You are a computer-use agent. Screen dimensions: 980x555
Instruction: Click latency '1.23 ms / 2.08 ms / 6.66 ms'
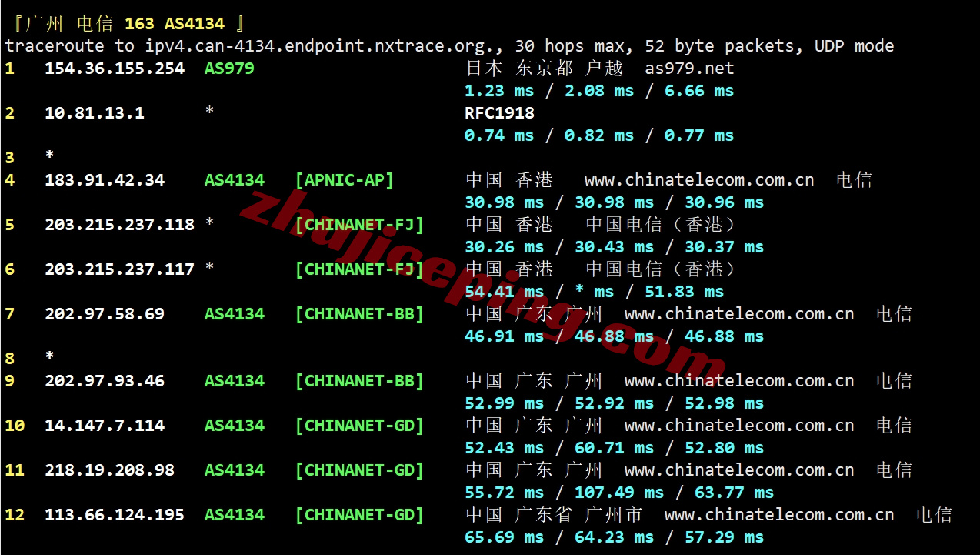click(x=599, y=91)
